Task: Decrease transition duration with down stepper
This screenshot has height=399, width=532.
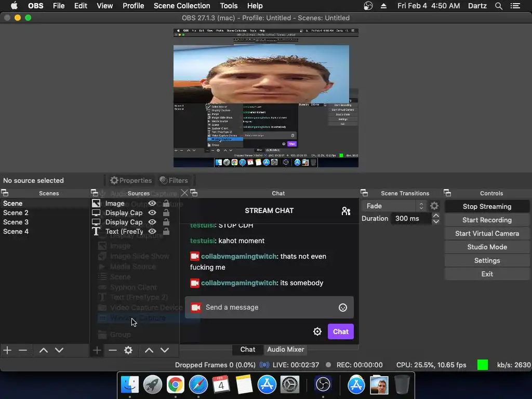Action: click(x=436, y=221)
